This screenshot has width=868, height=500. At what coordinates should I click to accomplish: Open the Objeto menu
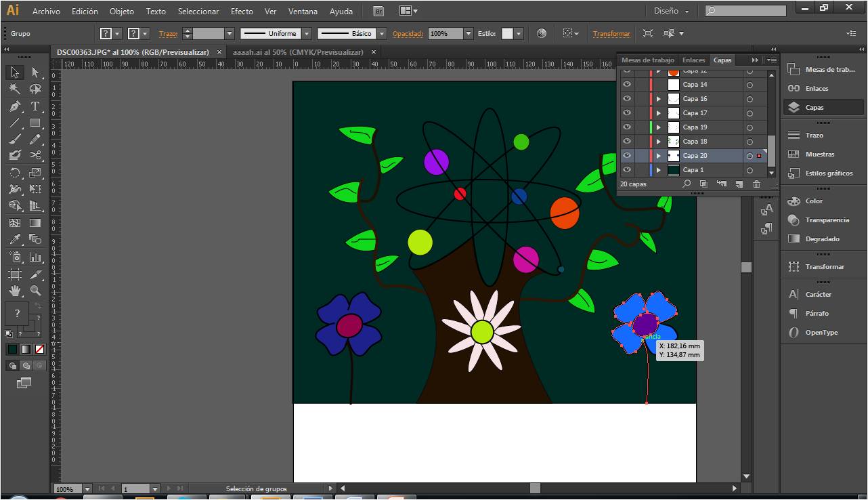click(x=122, y=12)
